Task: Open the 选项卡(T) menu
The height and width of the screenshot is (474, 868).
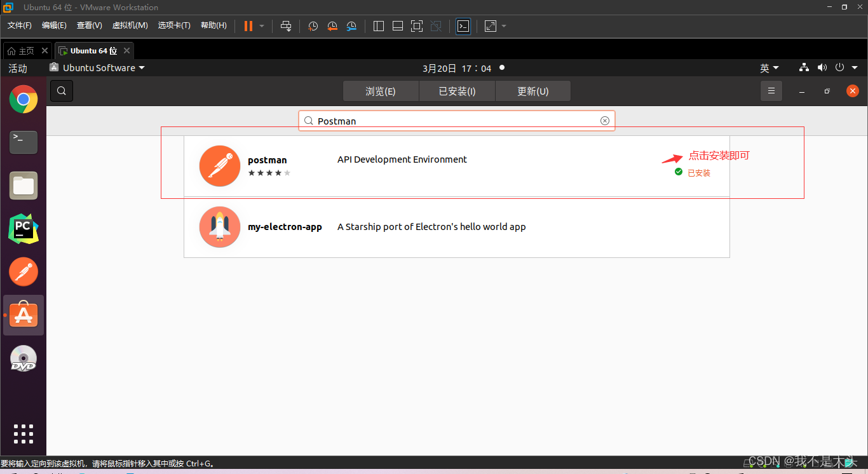Action: coord(174,25)
